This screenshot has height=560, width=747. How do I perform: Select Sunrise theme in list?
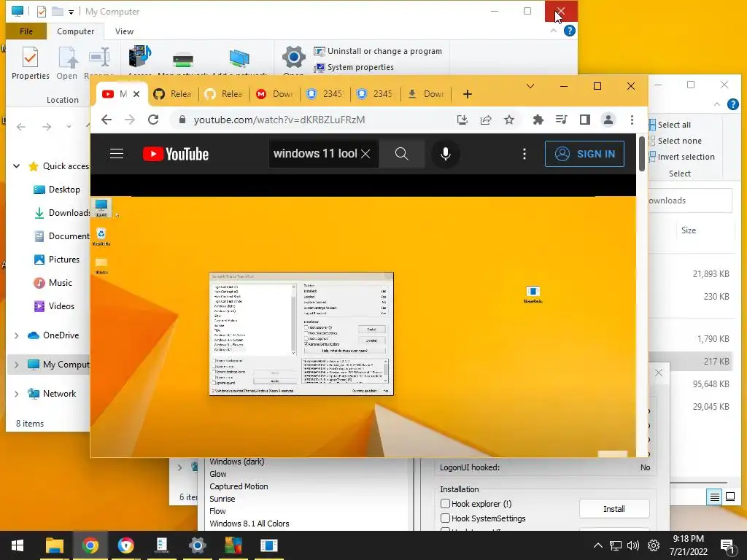coord(222,499)
